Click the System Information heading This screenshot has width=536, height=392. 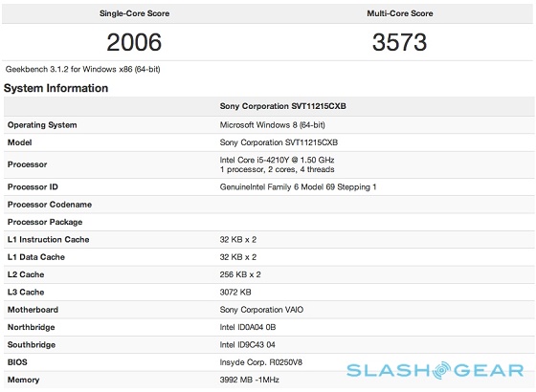pos(56,88)
